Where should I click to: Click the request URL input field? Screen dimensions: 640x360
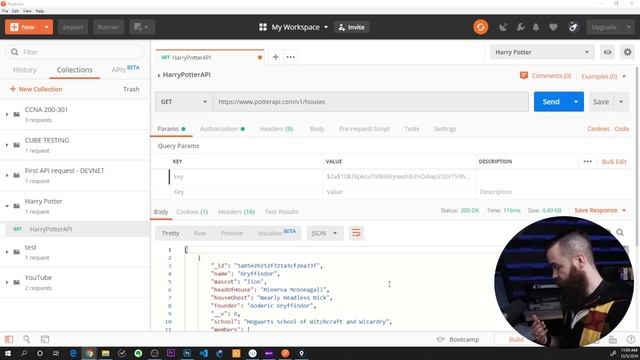pos(371,102)
